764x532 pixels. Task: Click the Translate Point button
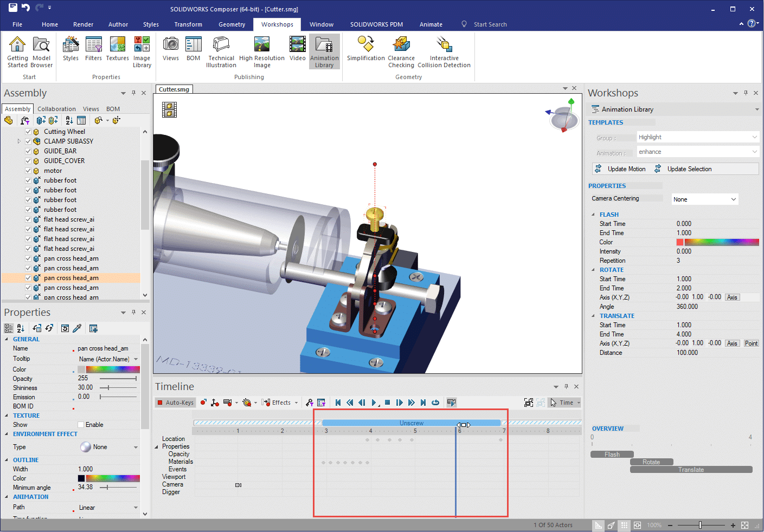[751, 343]
